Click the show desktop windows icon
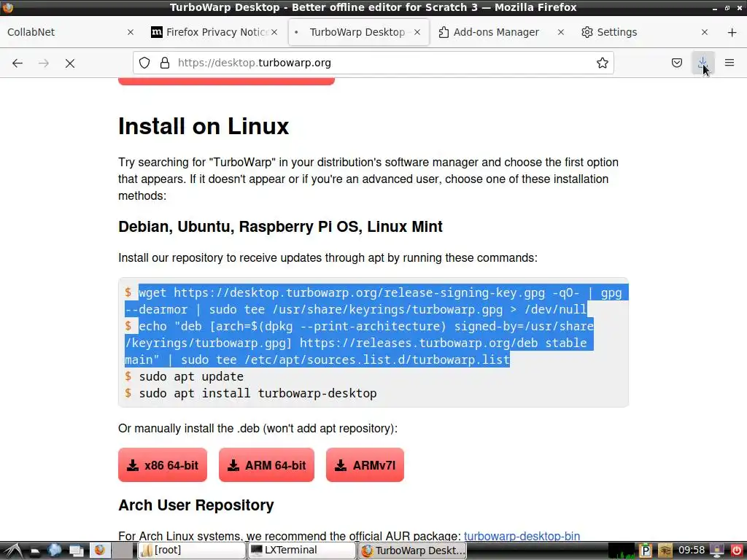The height and width of the screenshot is (560, 747). 76,551
